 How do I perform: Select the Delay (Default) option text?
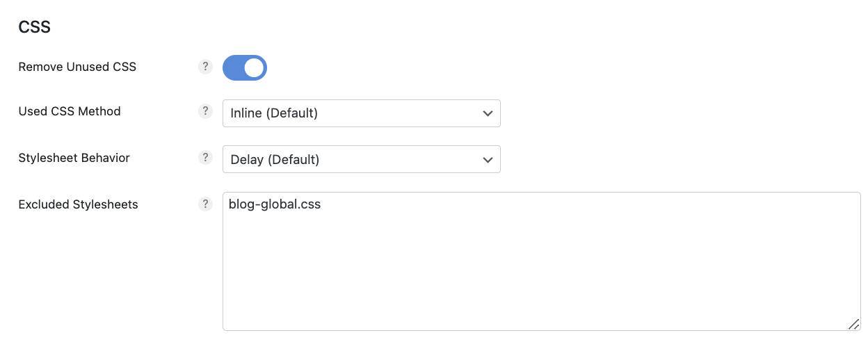[x=275, y=160]
